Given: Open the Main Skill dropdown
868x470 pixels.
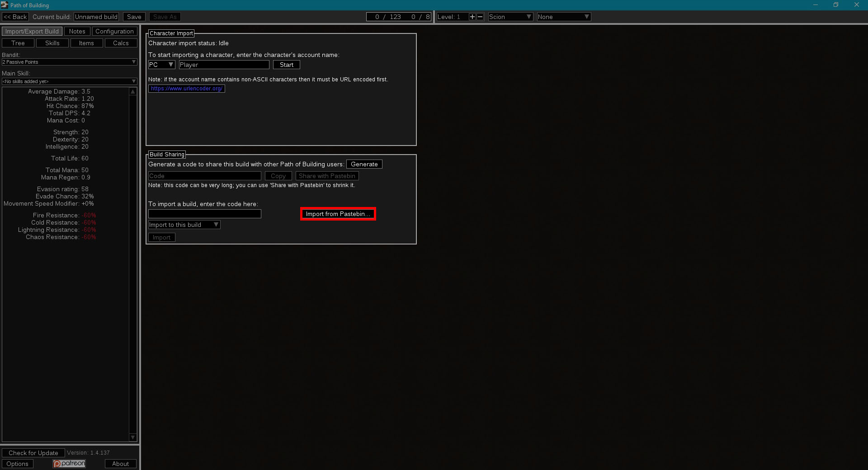Looking at the screenshot, I should (x=69, y=81).
